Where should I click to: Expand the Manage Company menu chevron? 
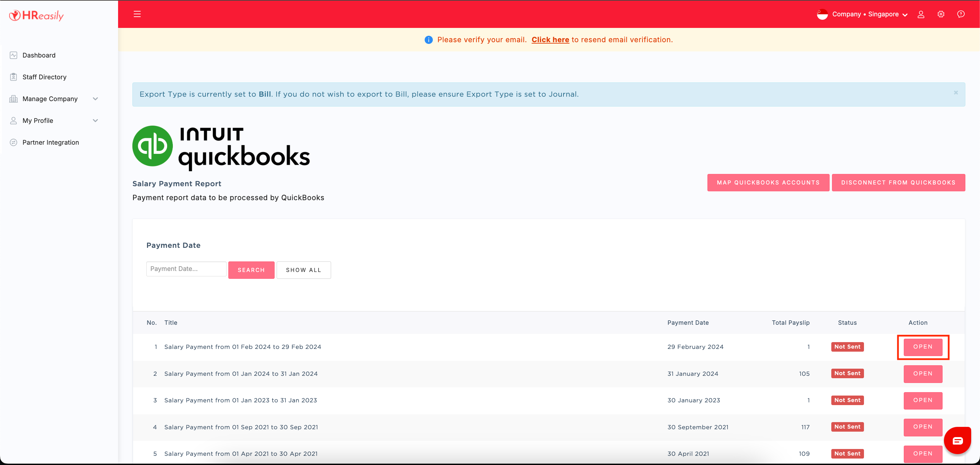click(x=96, y=99)
